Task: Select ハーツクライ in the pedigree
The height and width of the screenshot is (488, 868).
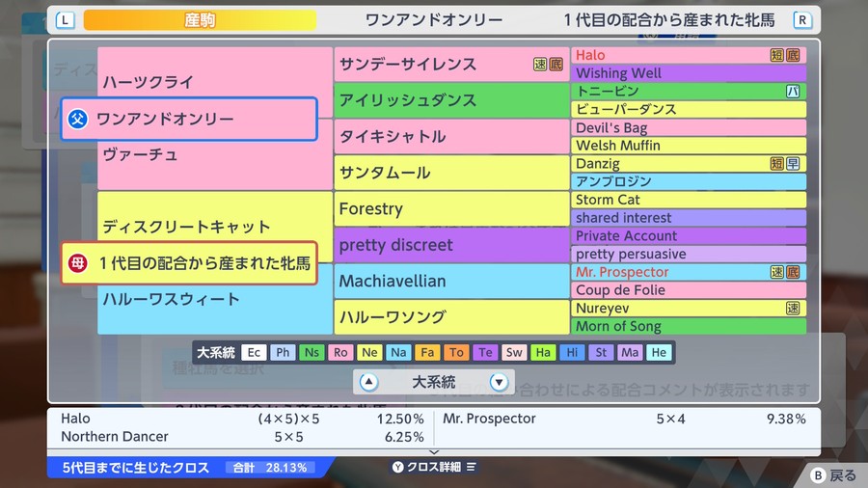Action: pyautogui.click(x=149, y=82)
